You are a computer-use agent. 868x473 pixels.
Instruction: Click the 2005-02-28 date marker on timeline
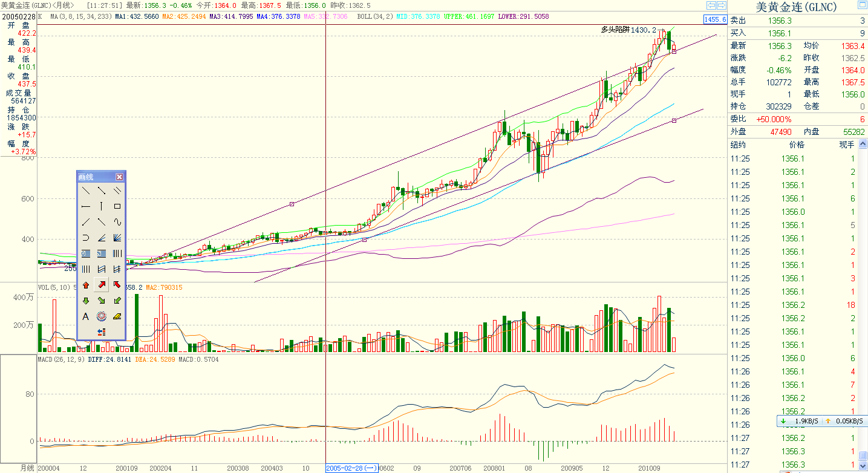[x=351, y=468]
